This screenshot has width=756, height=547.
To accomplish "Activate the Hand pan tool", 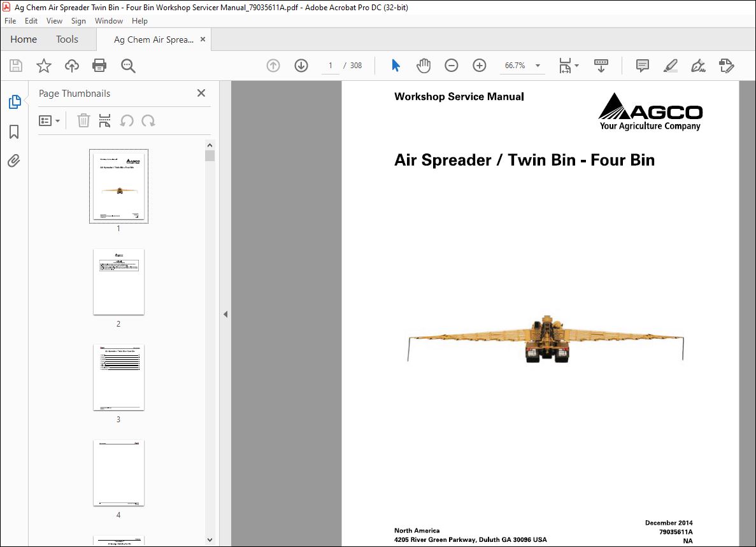I will click(424, 66).
